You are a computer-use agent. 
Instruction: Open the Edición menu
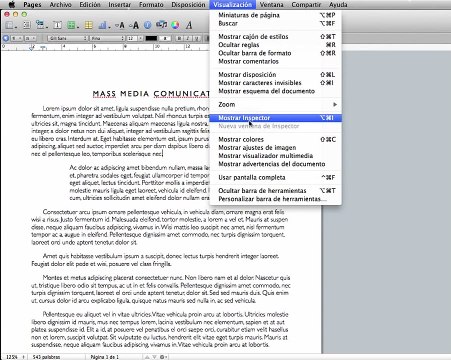tap(90, 5)
